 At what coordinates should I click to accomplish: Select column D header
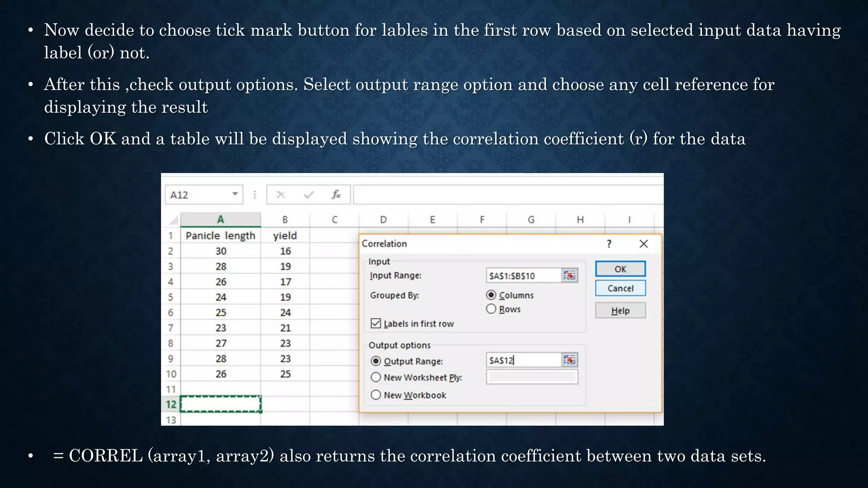383,220
